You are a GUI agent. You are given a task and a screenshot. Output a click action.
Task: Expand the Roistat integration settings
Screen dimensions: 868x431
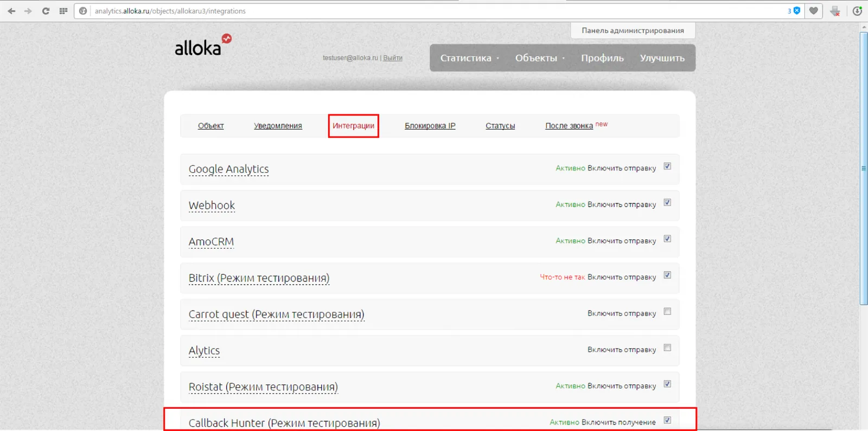(x=263, y=387)
